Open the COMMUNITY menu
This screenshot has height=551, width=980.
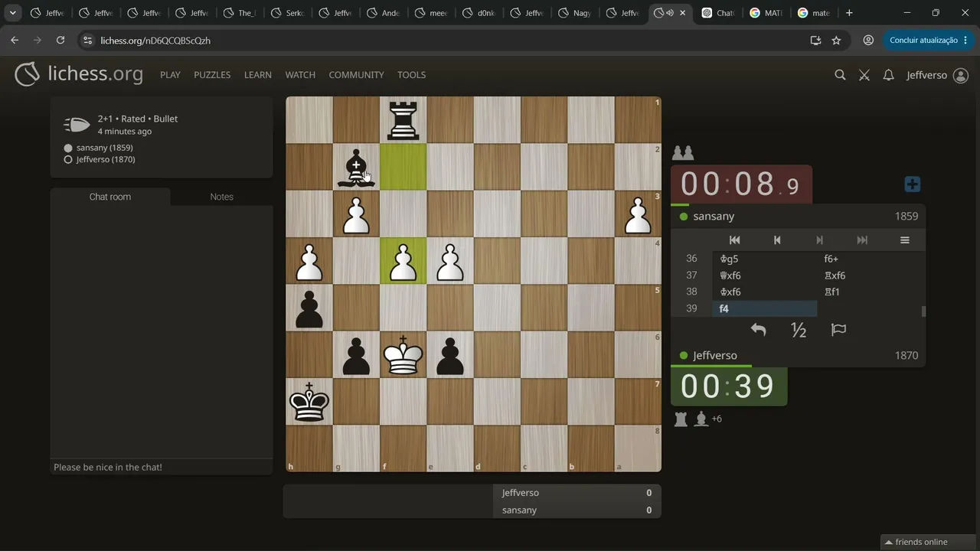click(356, 75)
